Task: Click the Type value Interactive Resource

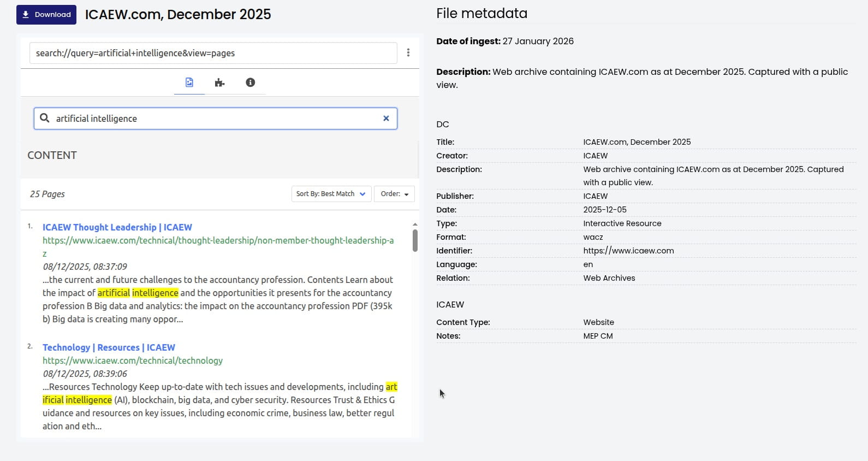Action: click(x=622, y=223)
